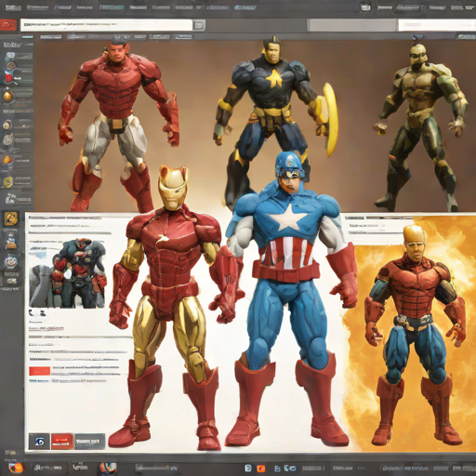
Task: Click the red button at panel bottom
Action: (x=62, y=442)
